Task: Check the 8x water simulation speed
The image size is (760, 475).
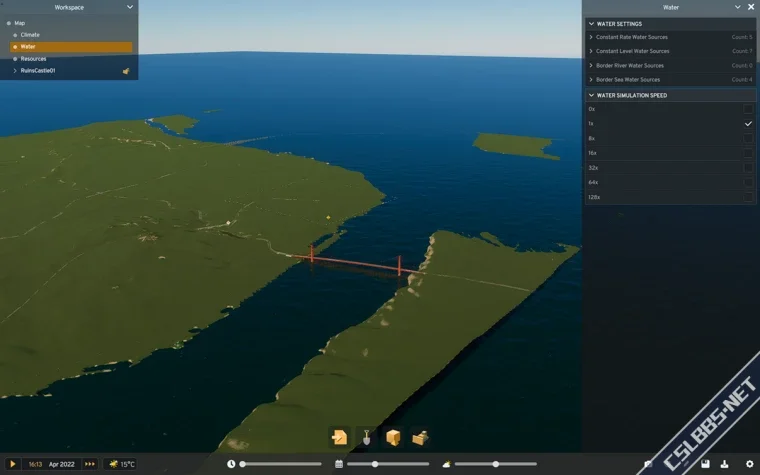Action: click(747, 138)
